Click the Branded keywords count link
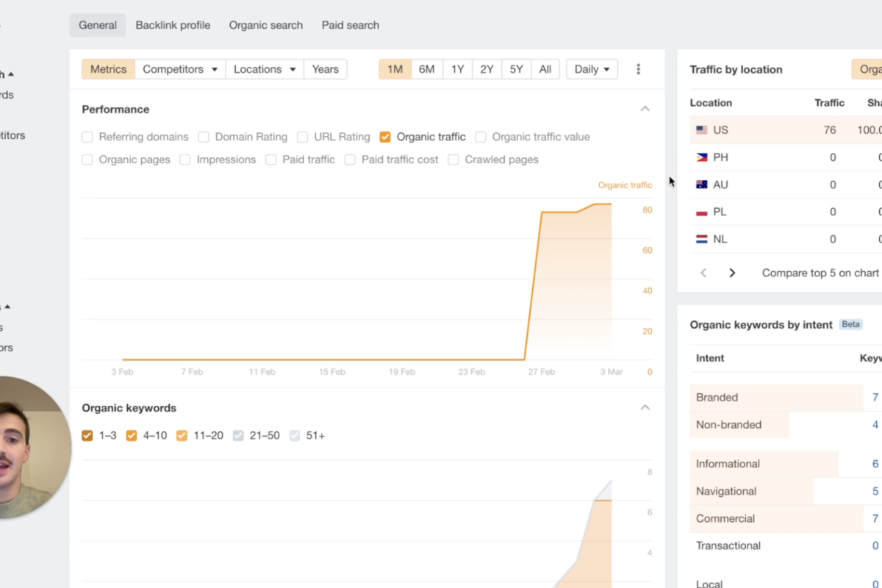Image resolution: width=882 pixels, height=588 pixels. 875,398
